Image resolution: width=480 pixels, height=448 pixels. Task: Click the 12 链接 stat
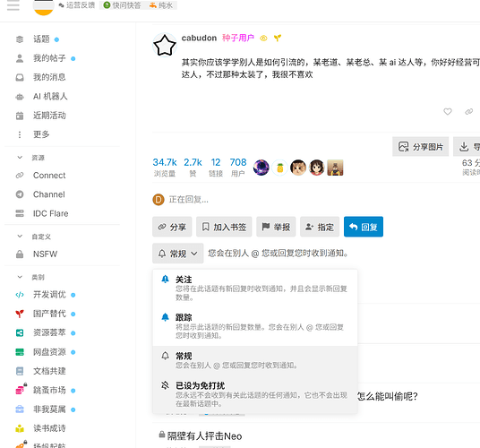pyautogui.click(x=216, y=168)
